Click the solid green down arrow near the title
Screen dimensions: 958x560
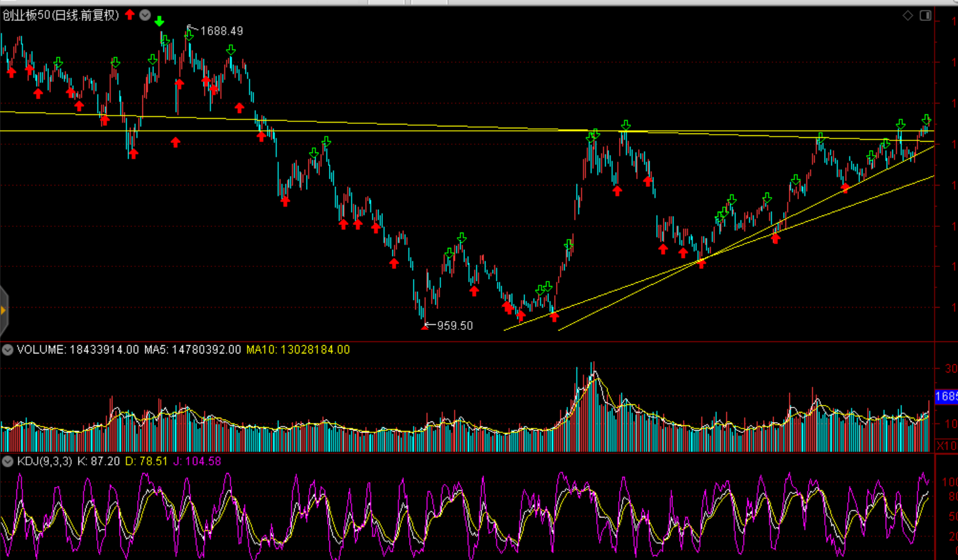click(x=159, y=22)
